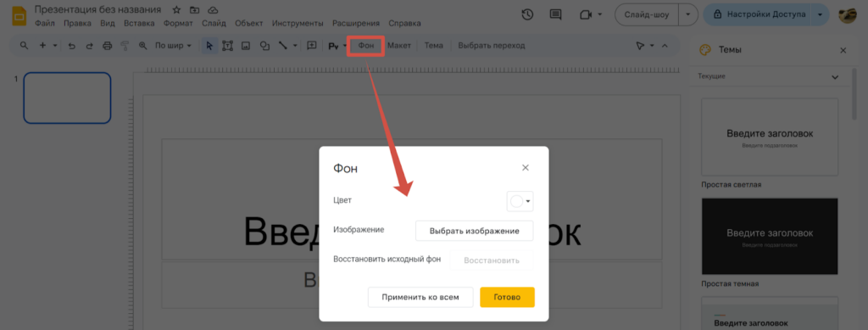Click the Тема toolbar button

[433, 46]
